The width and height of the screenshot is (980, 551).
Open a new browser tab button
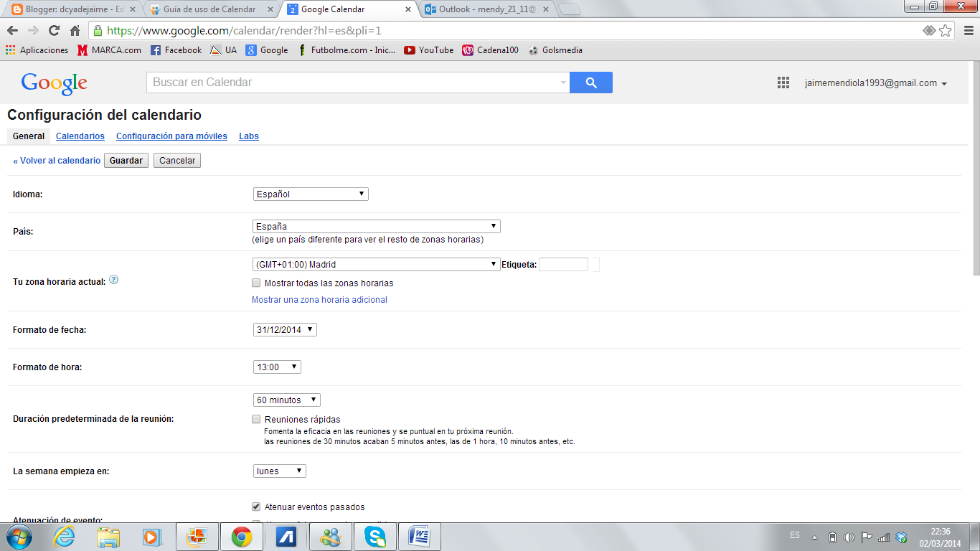coord(569,9)
